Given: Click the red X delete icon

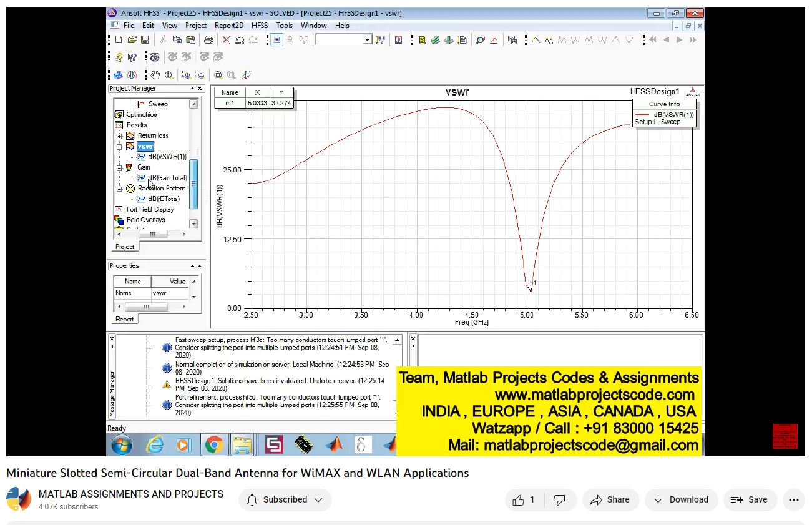Looking at the screenshot, I should pos(226,40).
